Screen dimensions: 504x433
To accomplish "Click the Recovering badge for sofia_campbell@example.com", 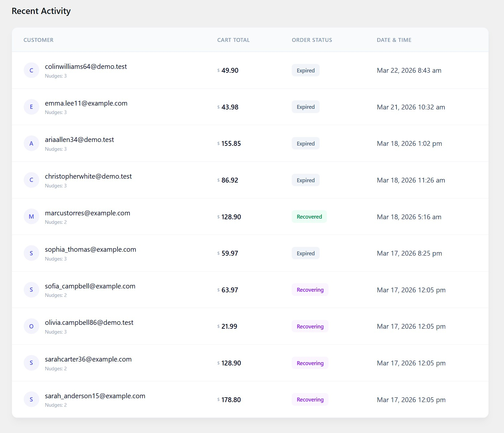I will click(310, 290).
